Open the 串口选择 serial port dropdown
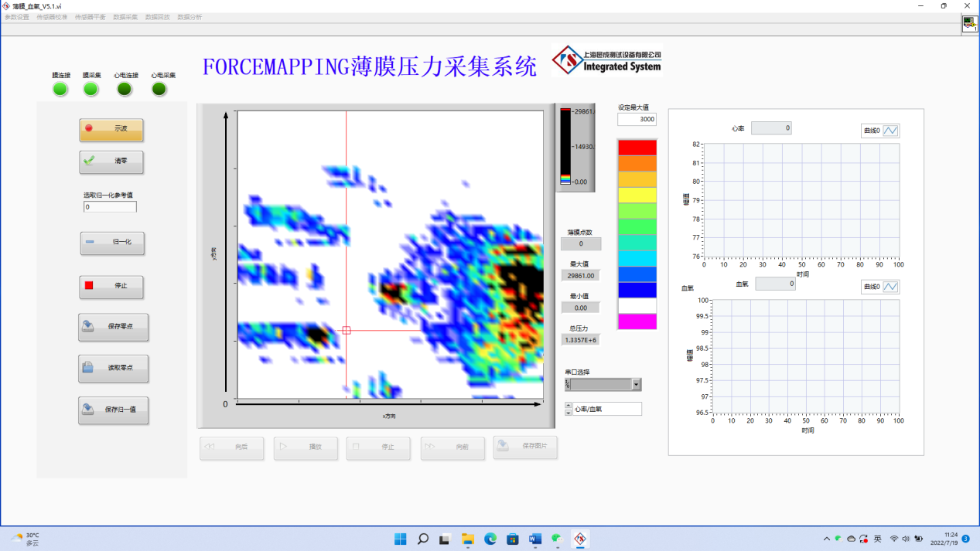 [x=636, y=384]
